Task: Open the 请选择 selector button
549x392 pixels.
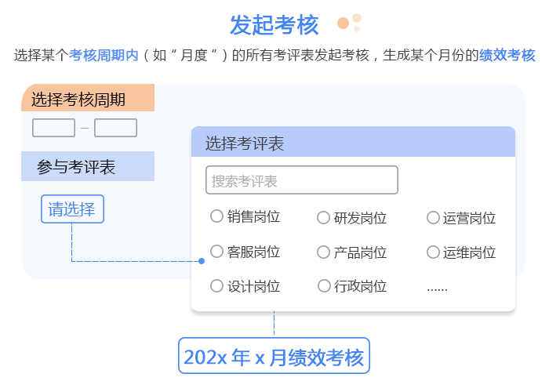Action: coord(72,209)
